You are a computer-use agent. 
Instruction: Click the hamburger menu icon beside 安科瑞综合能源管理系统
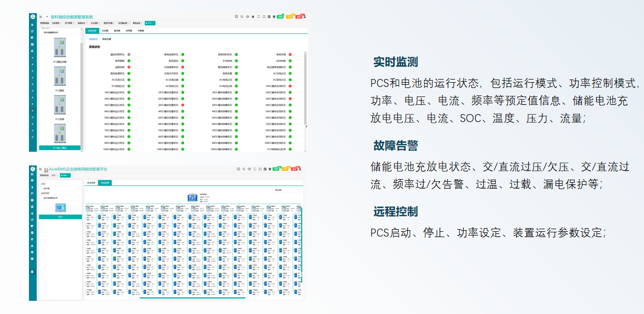(41, 16)
